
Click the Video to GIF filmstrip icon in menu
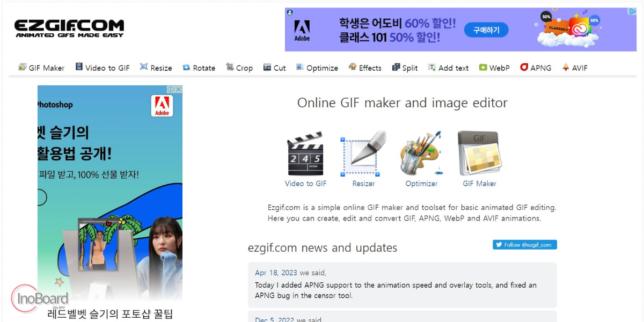[79, 67]
